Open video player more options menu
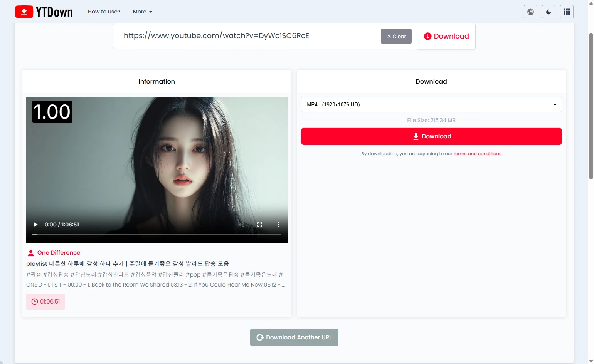Viewport: 594px width, 364px height. (278, 225)
